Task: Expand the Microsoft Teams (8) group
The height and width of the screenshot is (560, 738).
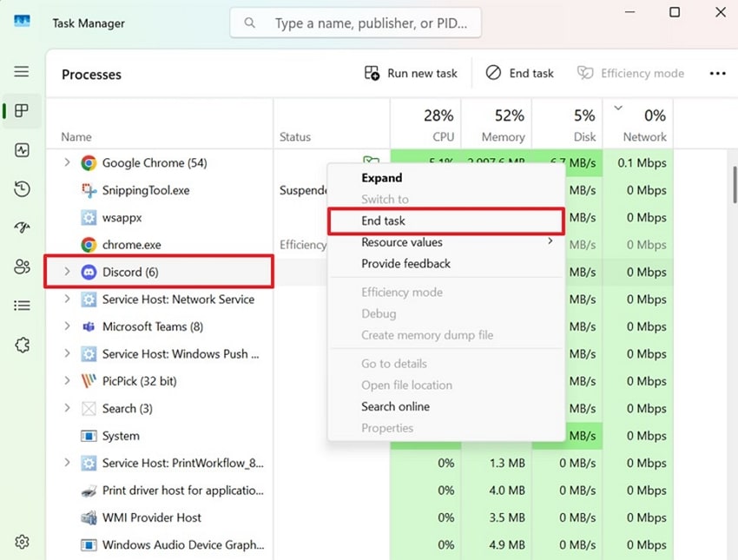Action: click(x=67, y=326)
